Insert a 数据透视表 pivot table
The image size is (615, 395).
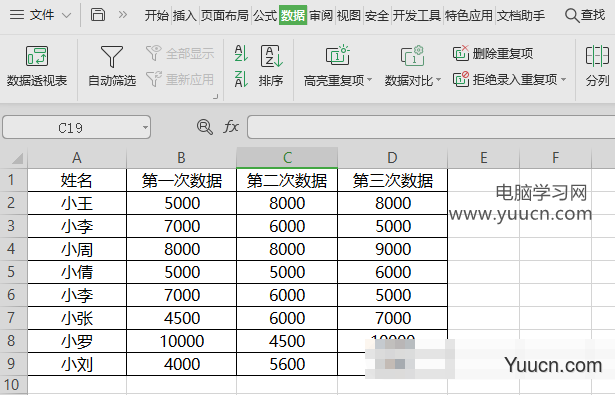coord(37,66)
